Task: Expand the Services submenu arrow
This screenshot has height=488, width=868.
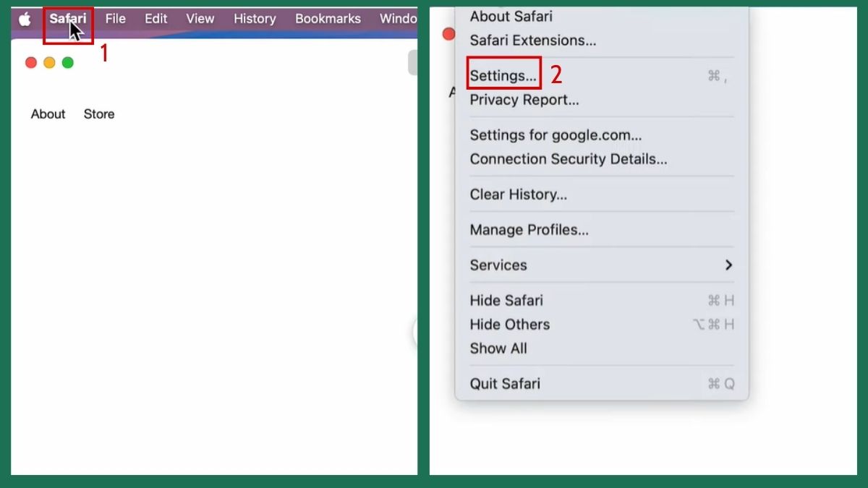Action: click(x=728, y=265)
